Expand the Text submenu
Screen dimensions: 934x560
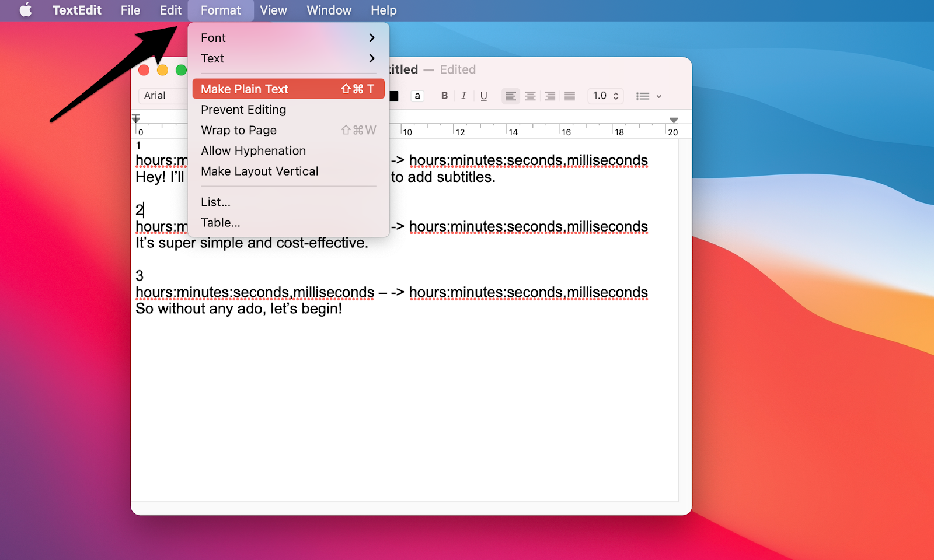click(288, 58)
